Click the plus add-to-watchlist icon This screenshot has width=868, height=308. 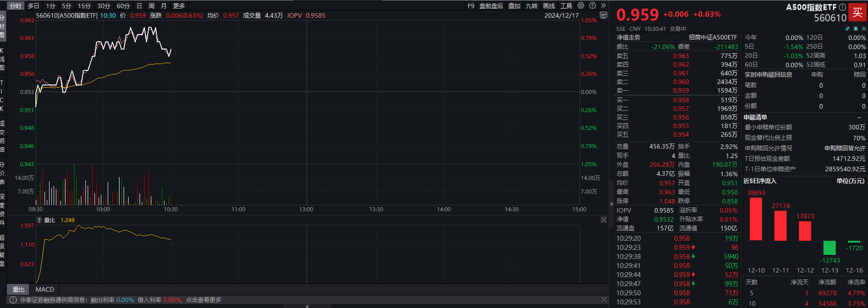(x=863, y=29)
